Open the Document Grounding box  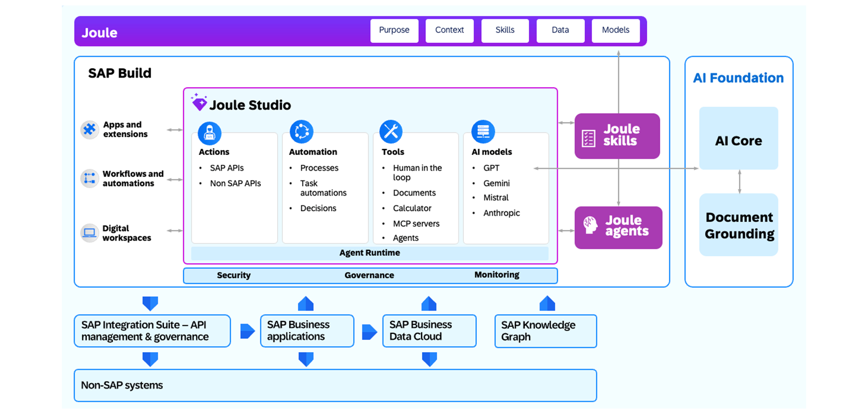pos(738,225)
